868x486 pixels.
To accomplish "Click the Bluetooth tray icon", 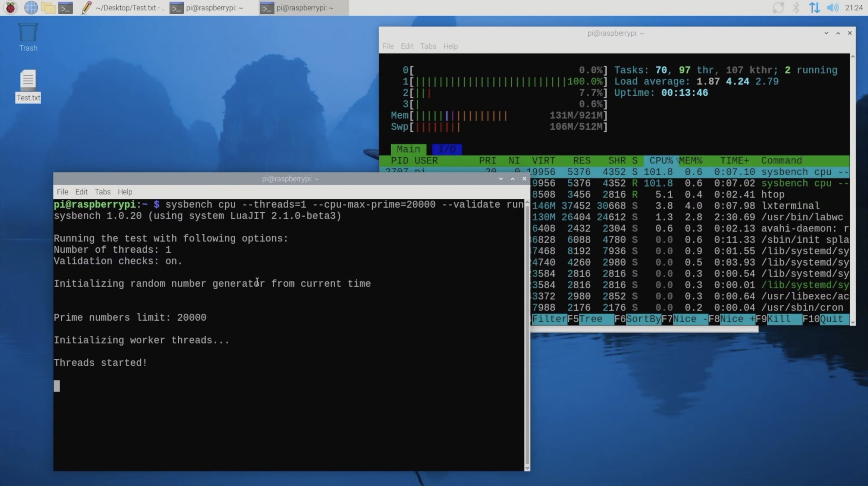I will [x=796, y=7].
